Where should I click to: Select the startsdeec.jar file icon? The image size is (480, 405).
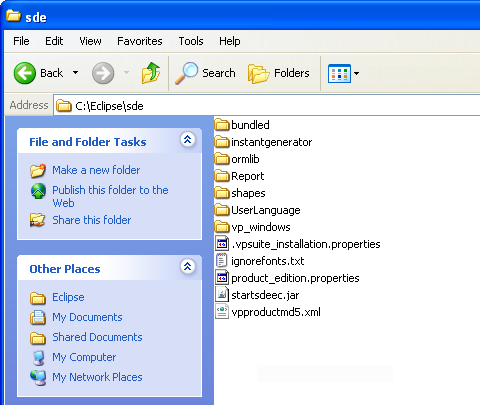[222, 295]
